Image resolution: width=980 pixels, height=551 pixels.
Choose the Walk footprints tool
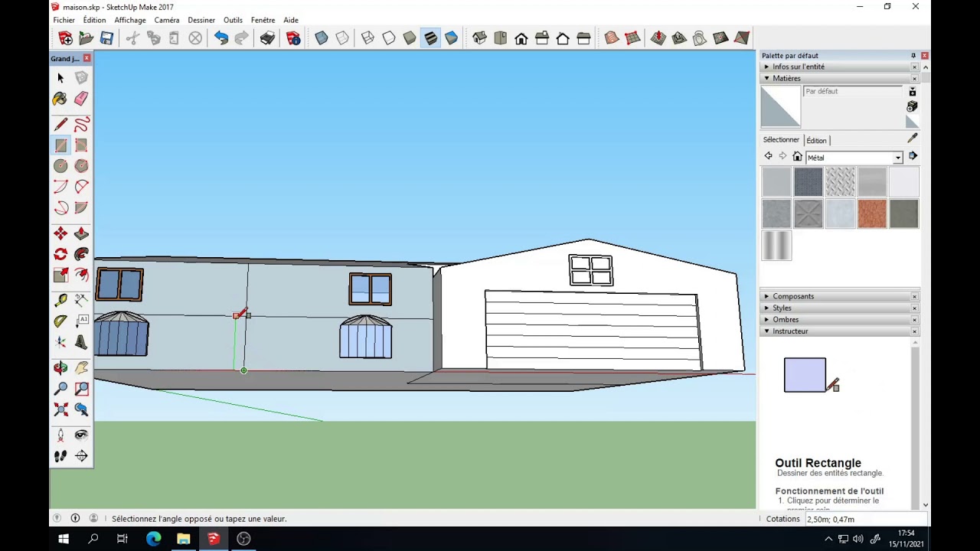pos(60,456)
